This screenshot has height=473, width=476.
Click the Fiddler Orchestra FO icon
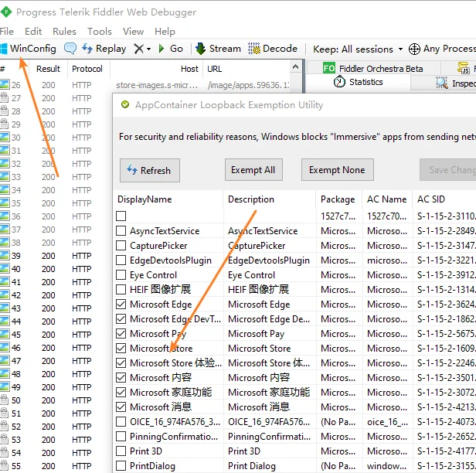coord(329,68)
